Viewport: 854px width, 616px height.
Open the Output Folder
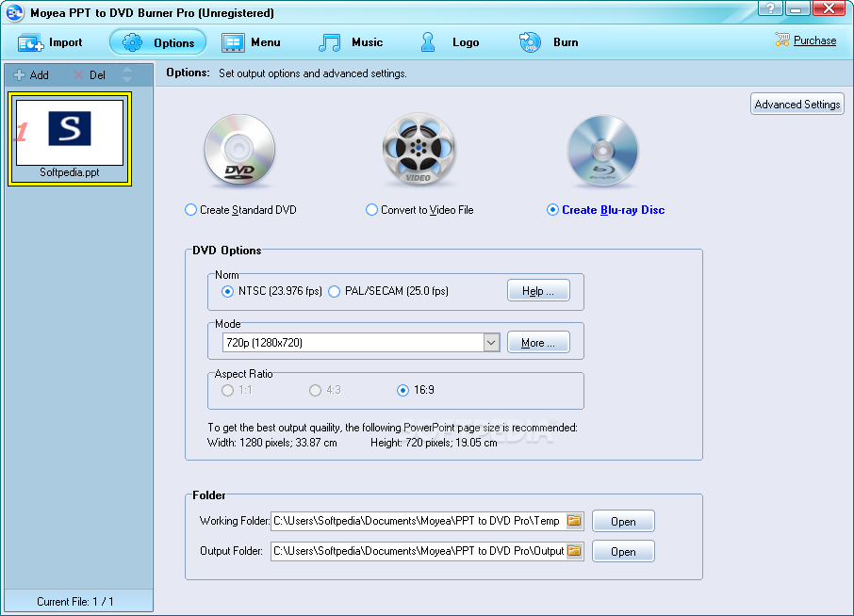click(623, 551)
